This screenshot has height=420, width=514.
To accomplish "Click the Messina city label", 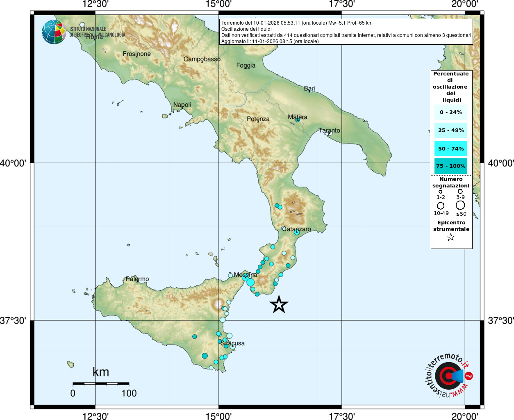I will click(246, 275).
